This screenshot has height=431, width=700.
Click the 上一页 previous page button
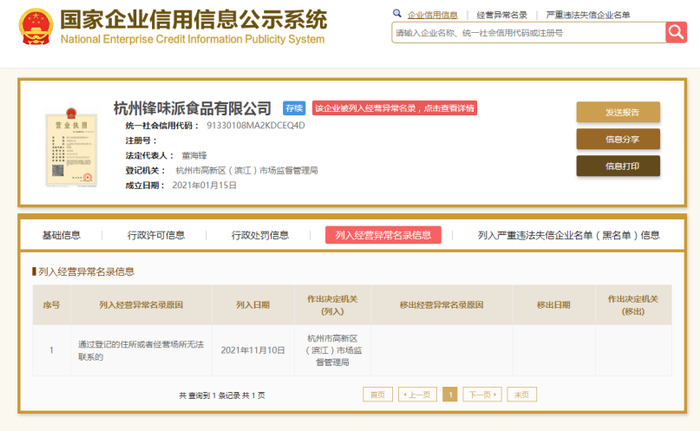(x=417, y=394)
